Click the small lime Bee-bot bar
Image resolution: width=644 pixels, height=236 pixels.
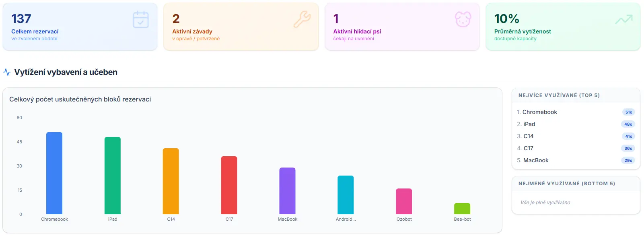462,209
